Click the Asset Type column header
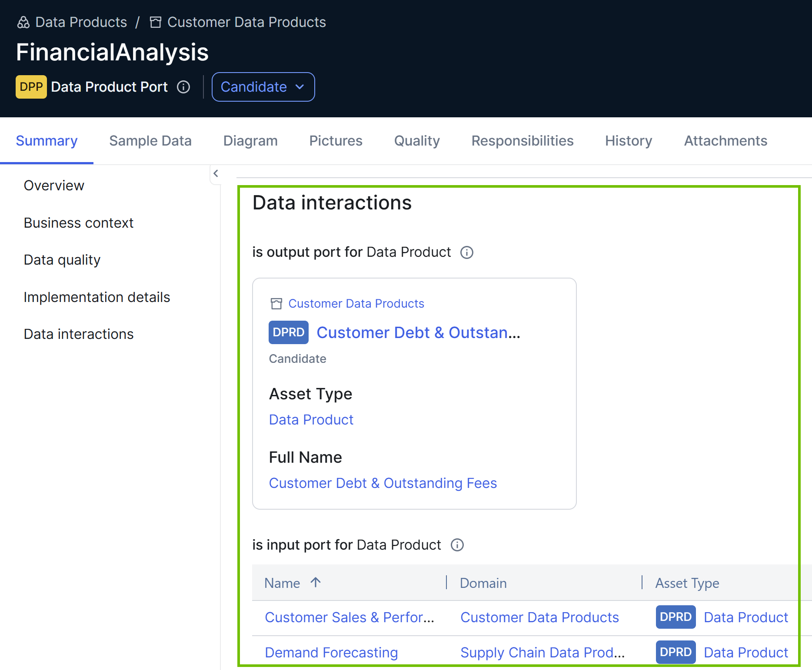The height and width of the screenshot is (670, 812). click(687, 583)
